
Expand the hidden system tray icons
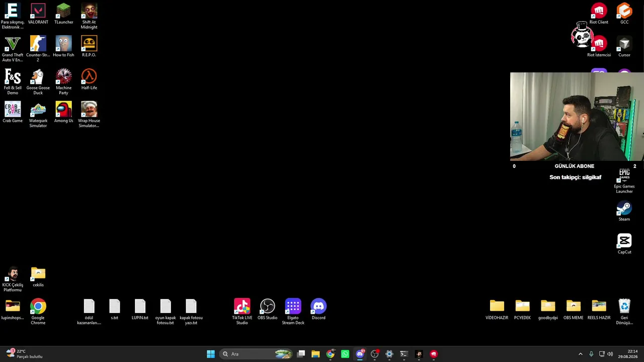click(x=580, y=354)
